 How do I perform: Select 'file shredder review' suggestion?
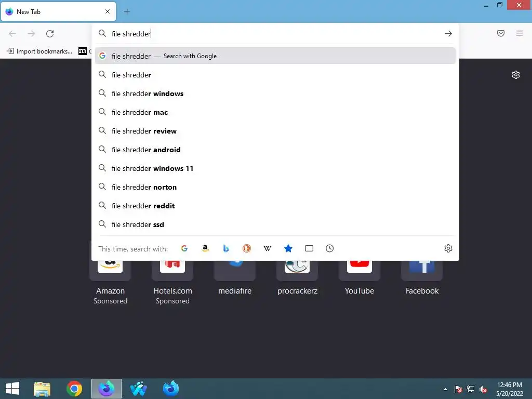pyautogui.click(x=275, y=131)
